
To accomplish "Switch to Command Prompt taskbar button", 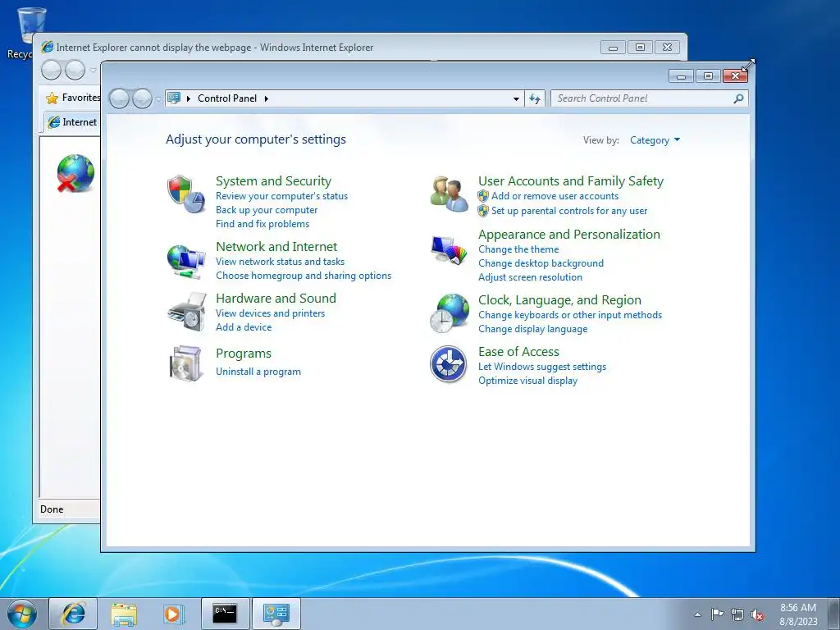I will tap(225, 614).
